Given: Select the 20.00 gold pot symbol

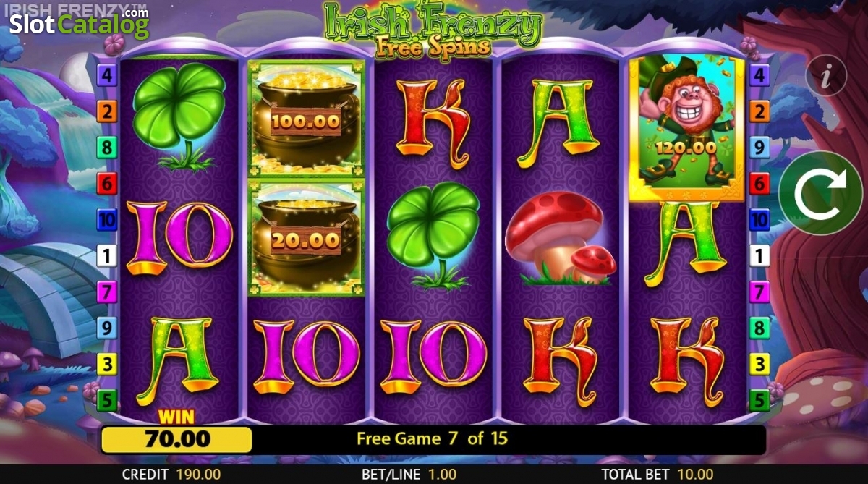Looking at the screenshot, I should [307, 239].
